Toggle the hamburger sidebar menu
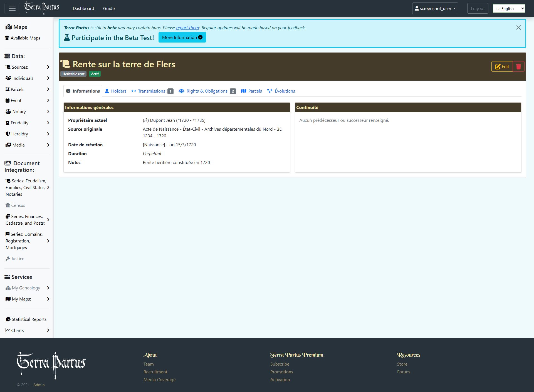The image size is (534, 392). pos(12,8)
